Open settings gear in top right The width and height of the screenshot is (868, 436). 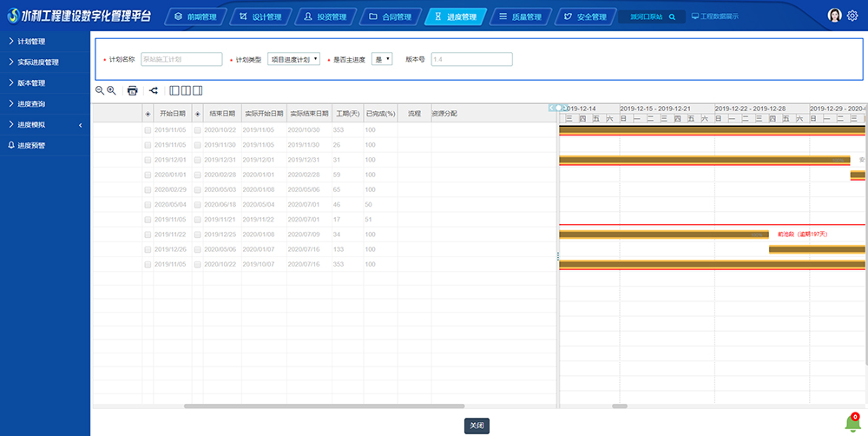pos(852,16)
